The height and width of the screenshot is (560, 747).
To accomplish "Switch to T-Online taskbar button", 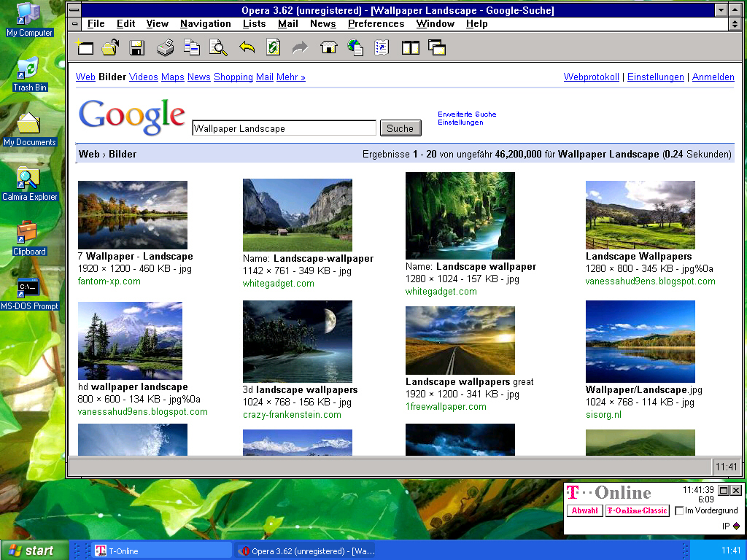I will pos(162,551).
